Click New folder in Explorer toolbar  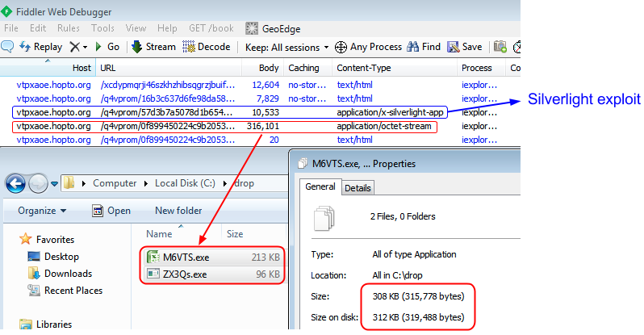(x=178, y=211)
